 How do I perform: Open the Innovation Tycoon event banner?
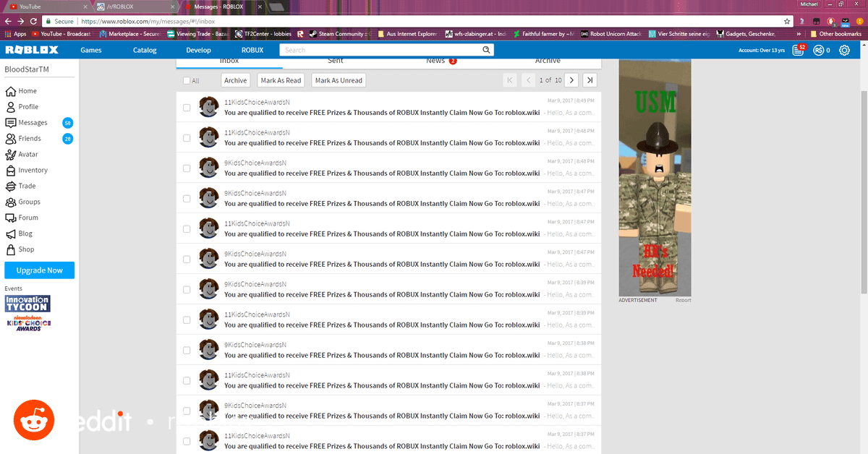click(x=27, y=303)
